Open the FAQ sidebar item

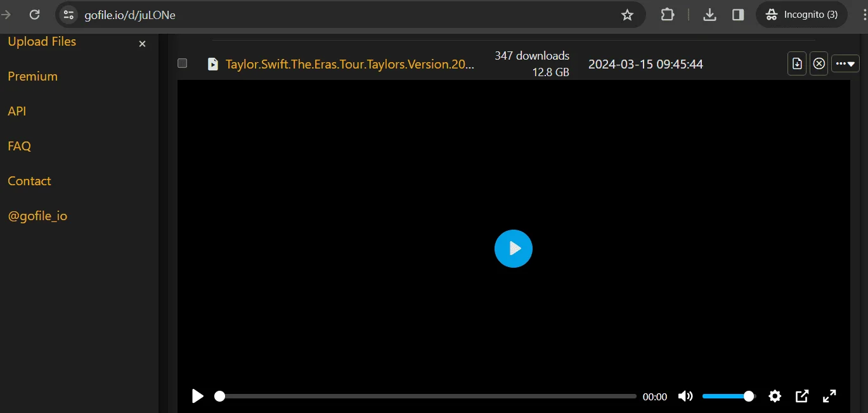point(19,146)
